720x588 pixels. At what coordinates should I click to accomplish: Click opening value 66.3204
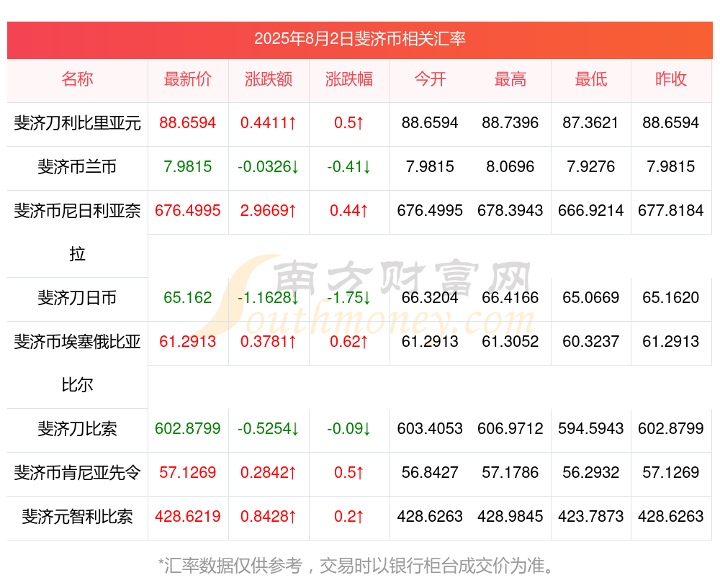pos(430,297)
